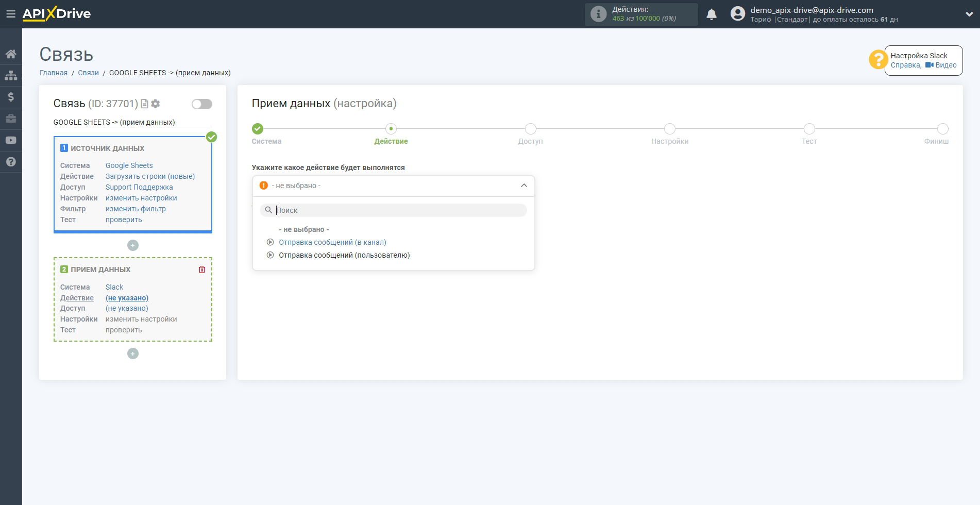The width and height of the screenshot is (980, 505).
Task: Select the '- не выбрано -' option
Action: (304, 229)
